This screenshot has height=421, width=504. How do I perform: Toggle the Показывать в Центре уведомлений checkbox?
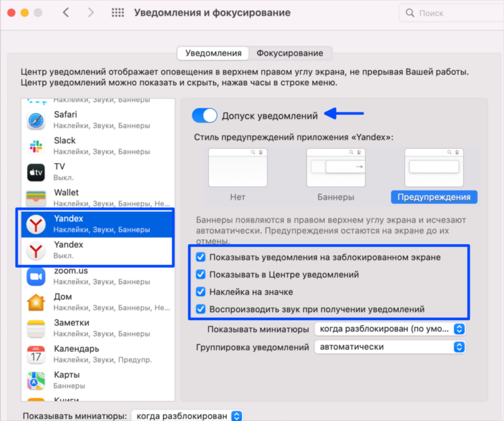click(x=201, y=274)
